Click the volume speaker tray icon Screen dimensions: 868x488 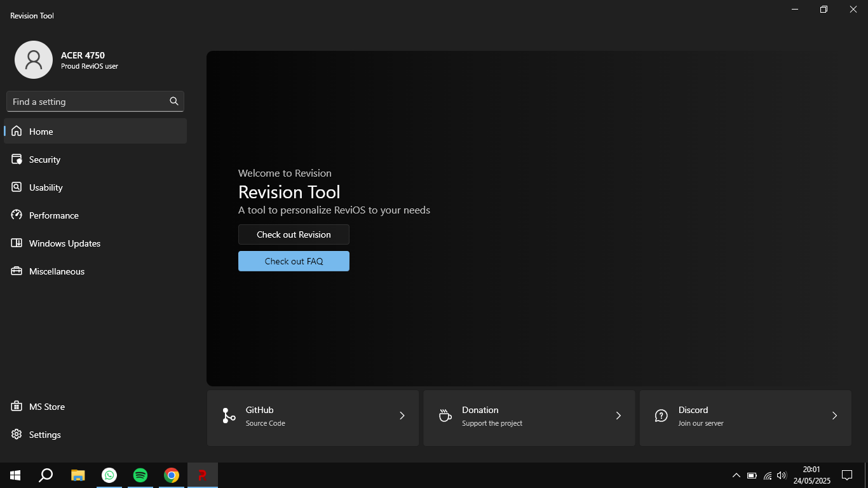782,475
